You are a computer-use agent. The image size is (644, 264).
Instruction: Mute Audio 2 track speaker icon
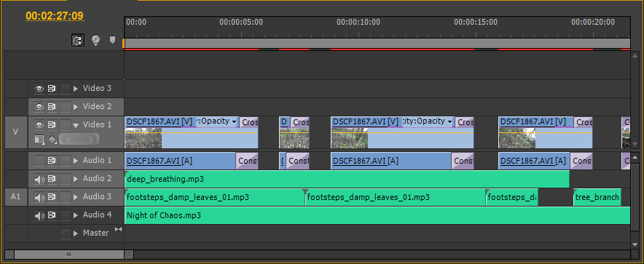(x=39, y=179)
